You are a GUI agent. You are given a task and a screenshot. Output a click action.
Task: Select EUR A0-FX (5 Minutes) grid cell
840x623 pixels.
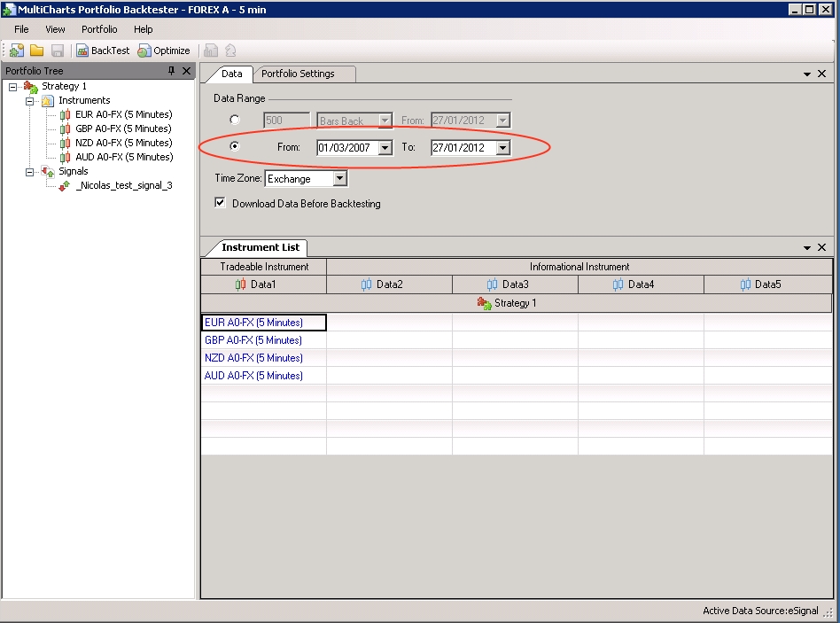(x=263, y=323)
